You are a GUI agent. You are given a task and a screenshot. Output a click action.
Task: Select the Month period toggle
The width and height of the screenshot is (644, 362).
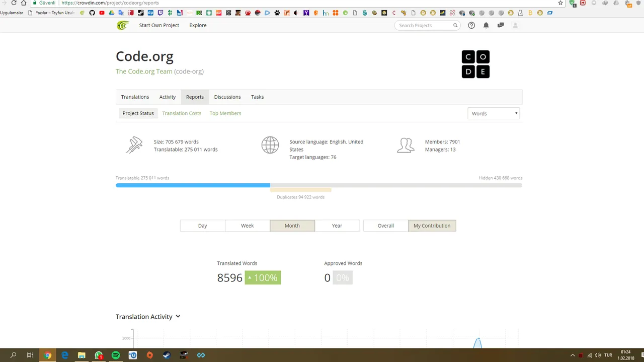[292, 226]
